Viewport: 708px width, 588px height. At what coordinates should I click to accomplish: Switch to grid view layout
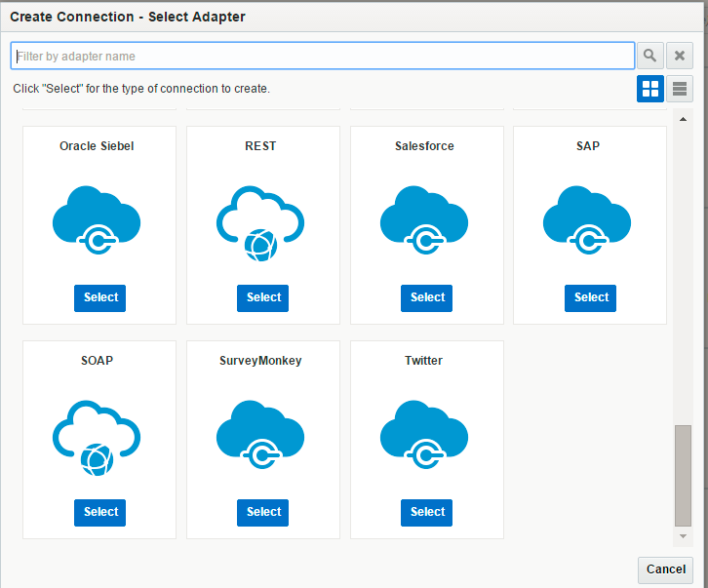(650, 89)
